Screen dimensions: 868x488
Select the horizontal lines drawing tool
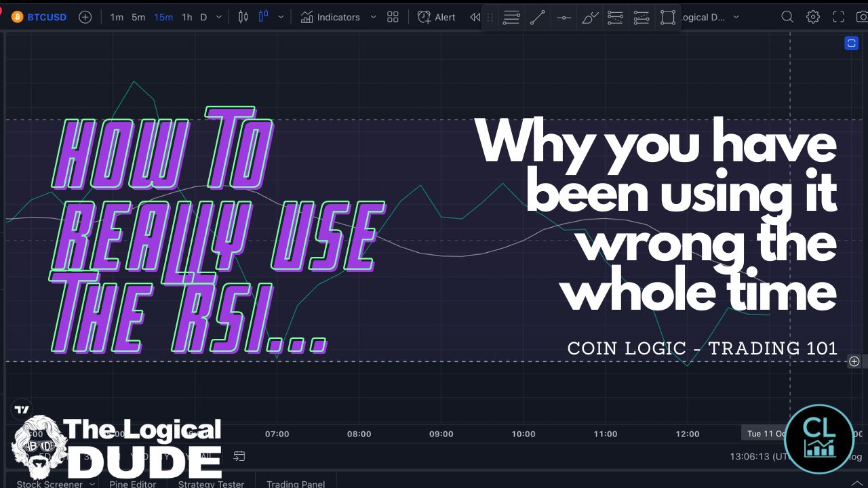click(x=511, y=18)
